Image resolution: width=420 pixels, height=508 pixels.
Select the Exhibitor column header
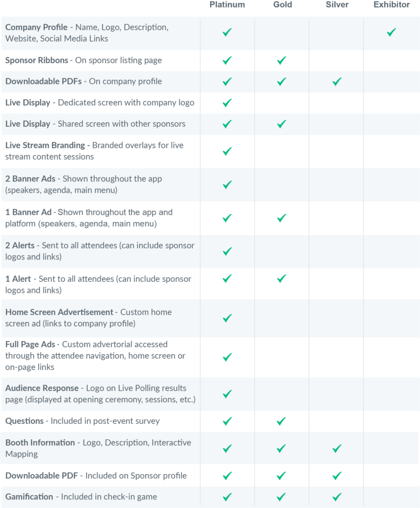click(x=392, y=4)
